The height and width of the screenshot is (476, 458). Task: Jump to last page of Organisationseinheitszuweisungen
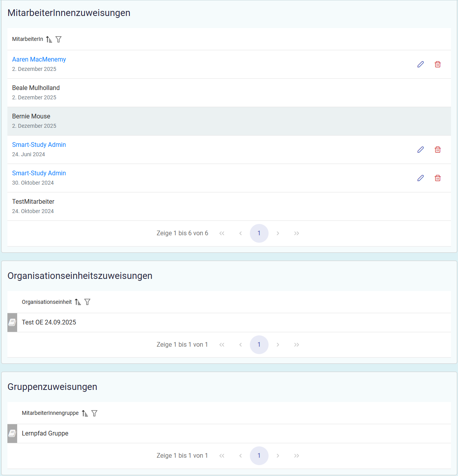click(x=297, y=345)
